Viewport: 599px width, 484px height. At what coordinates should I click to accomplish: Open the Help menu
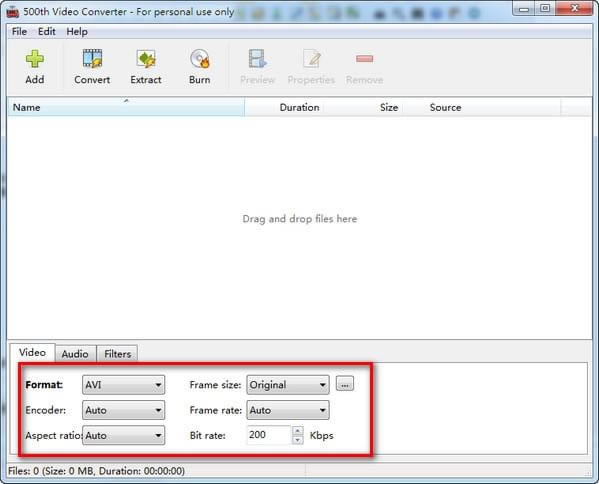pyautogui.click(x=77, y=32)
